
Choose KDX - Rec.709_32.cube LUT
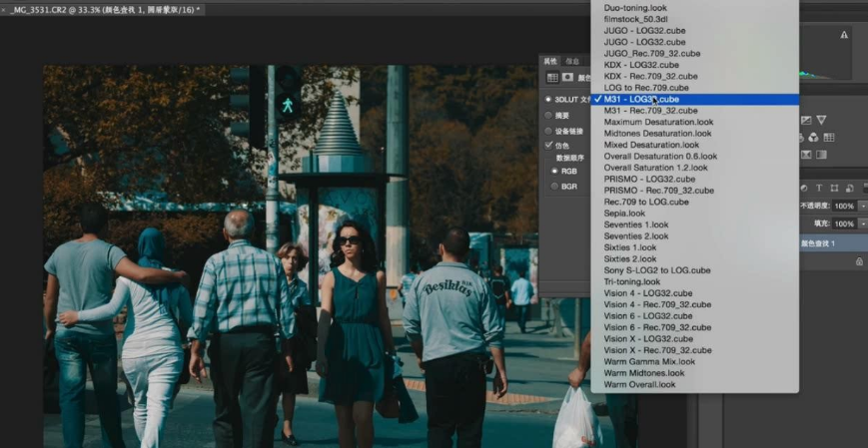point(695,76)
